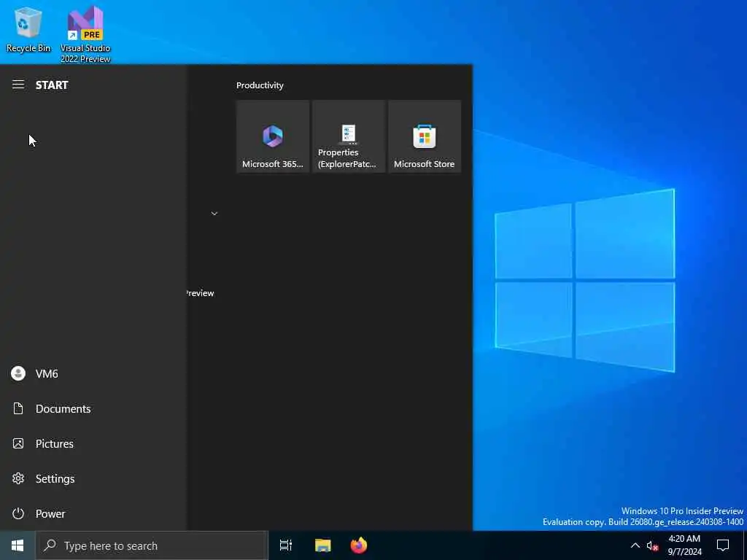Viewport: 747px width, 560px height.
Task: Open the Properties (ExplorerPatcher) tile
Action: point(349,136)
